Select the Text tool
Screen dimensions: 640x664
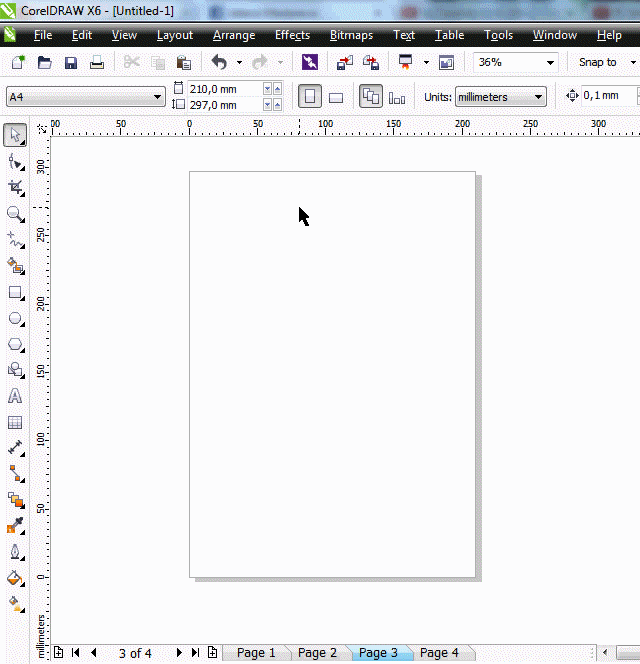click(x=15, y=396)
